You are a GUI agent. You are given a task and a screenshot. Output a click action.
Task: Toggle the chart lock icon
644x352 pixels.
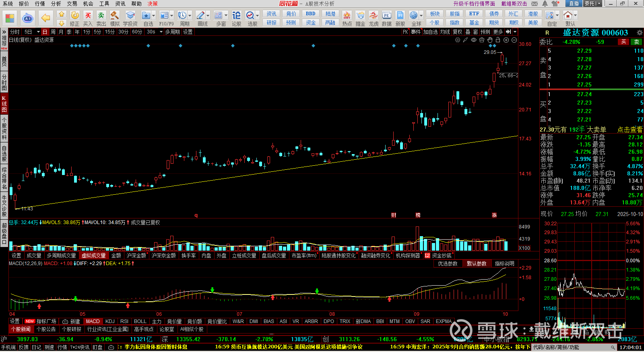click(498, 40)
